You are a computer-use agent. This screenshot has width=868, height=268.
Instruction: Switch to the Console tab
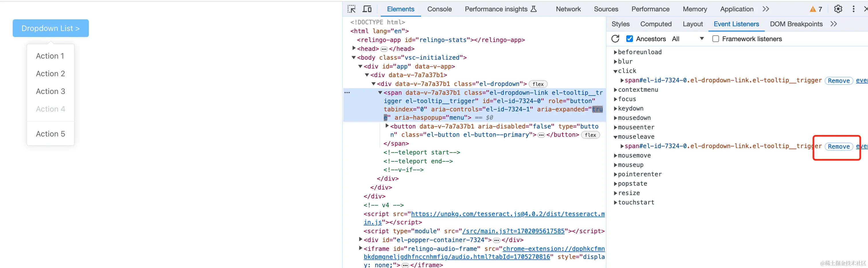439,9
